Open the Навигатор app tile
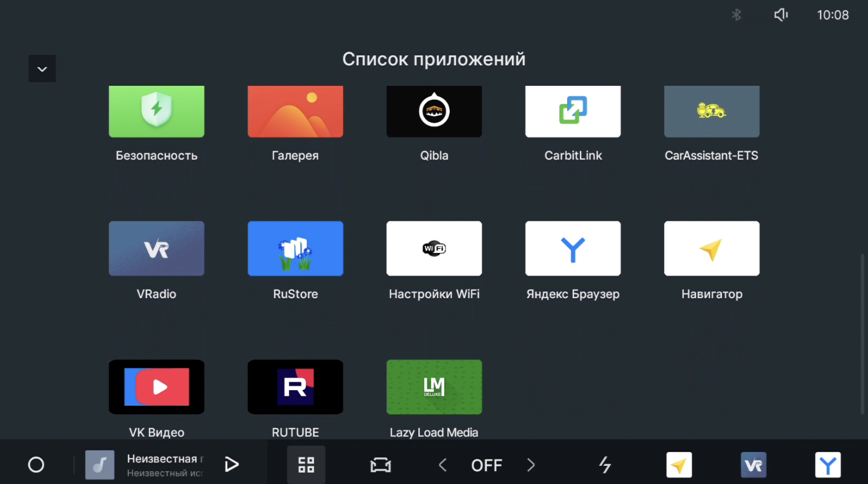868x484 pixels. point(712,249)
